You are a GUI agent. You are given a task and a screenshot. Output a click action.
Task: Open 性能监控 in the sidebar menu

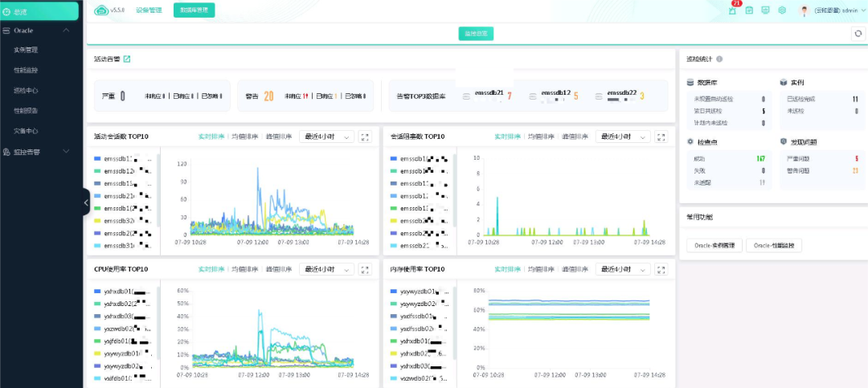(26, 71)
